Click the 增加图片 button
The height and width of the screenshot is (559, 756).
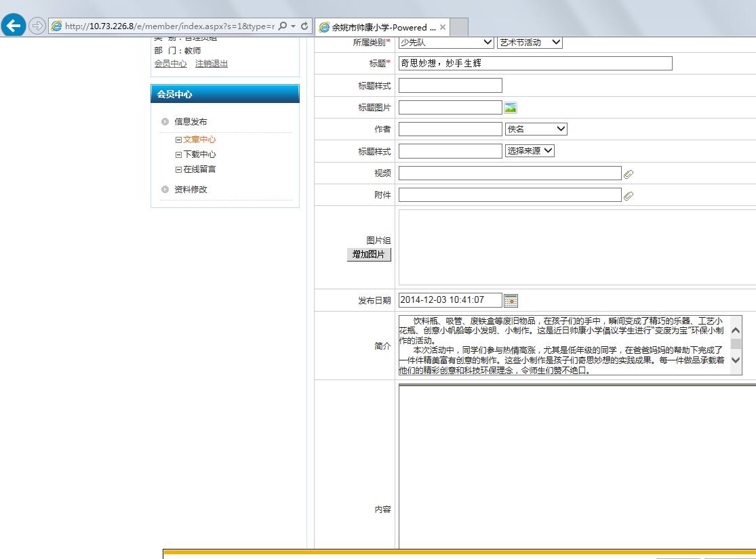point(369,255)
